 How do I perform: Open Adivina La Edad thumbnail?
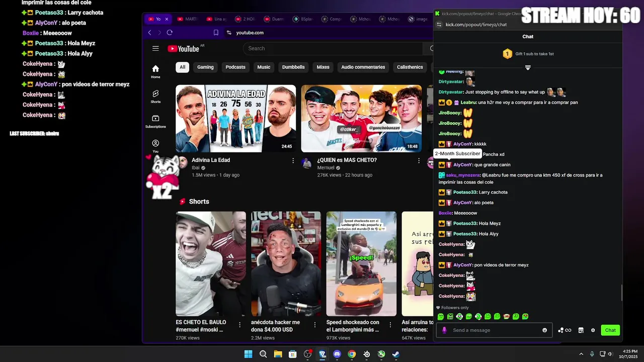(236, 118)
